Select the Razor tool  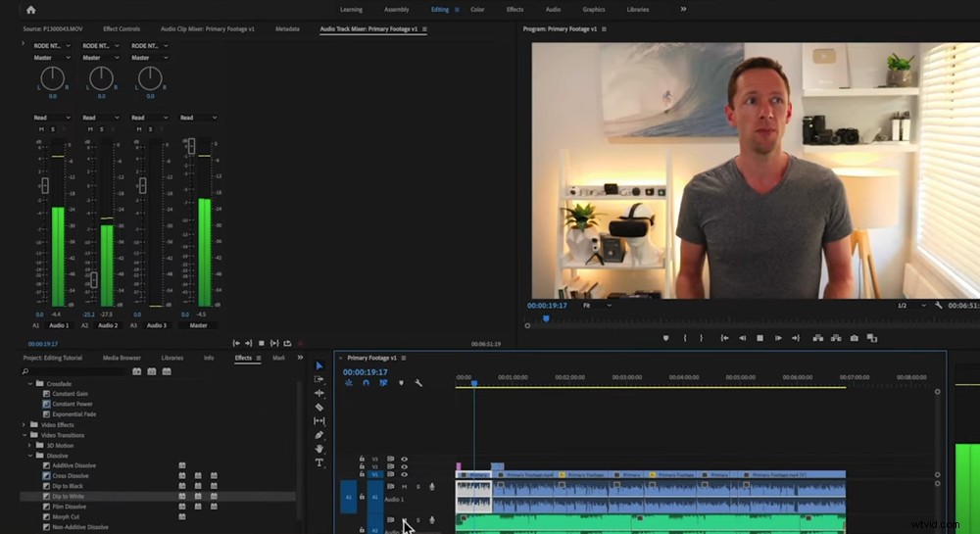point(319,408)
